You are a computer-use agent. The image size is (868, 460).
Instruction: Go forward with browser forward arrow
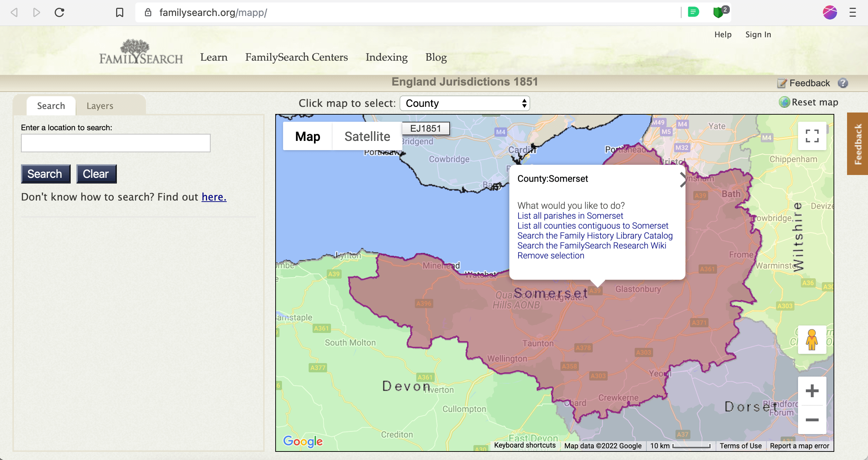tap(36, 13)
